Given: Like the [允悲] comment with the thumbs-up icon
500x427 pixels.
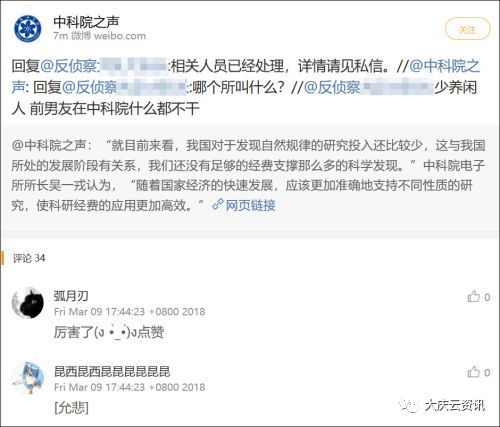Looking at the screenshot, I should (473, 372).
